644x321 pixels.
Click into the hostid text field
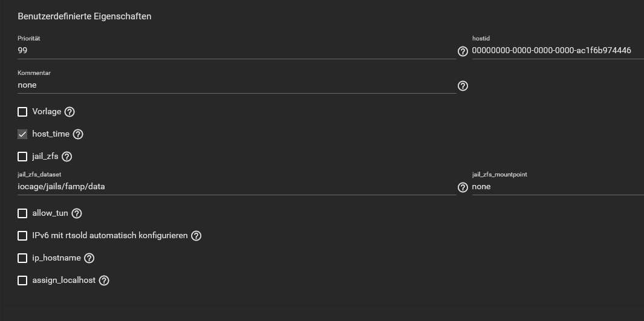point(558,51)
